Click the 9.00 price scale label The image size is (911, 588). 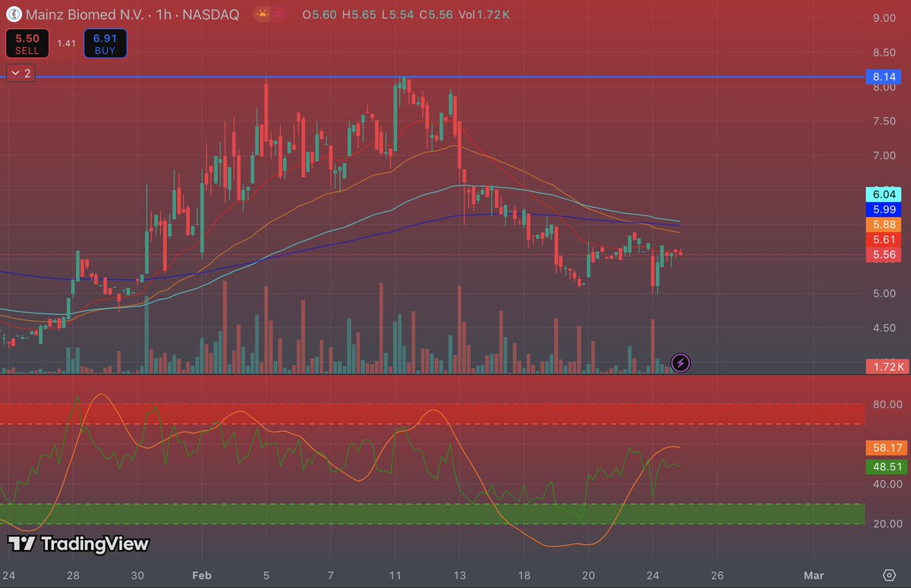[885, 18]
